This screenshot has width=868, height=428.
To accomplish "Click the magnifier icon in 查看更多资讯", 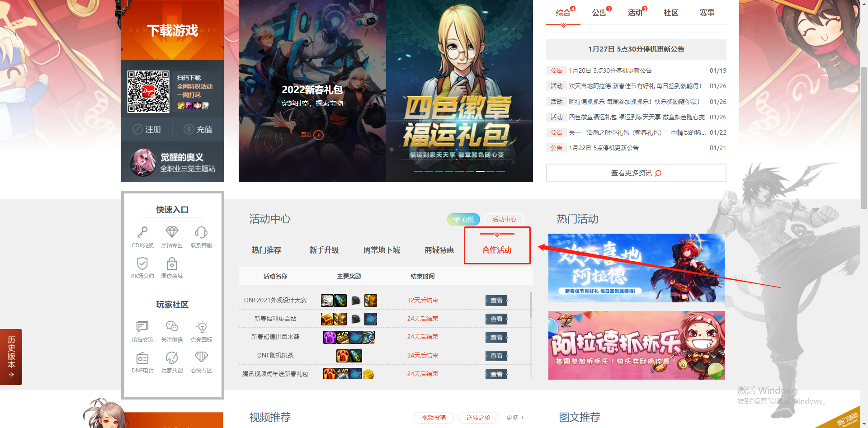I will (x=658, y=173).
